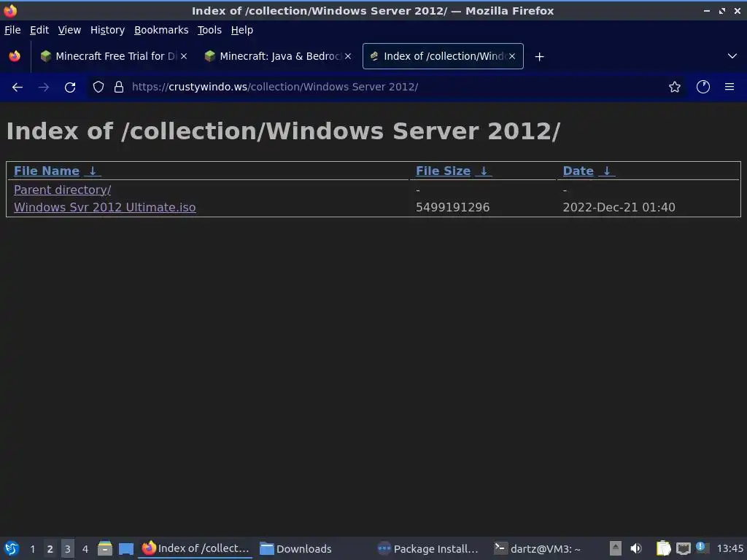The width and height of the screenshot is (747, 560).
Task: Open the file manager panel icon
Action: pos(105,548)
